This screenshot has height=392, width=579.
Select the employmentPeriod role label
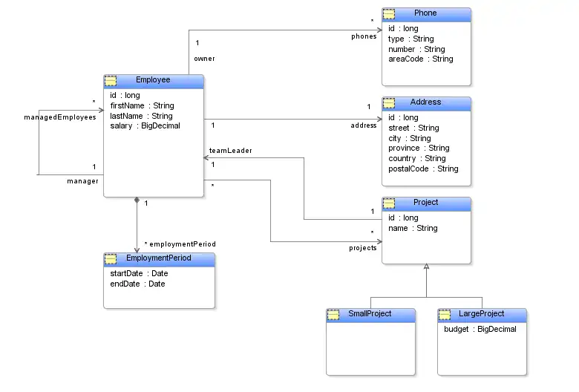coord(183,244)
